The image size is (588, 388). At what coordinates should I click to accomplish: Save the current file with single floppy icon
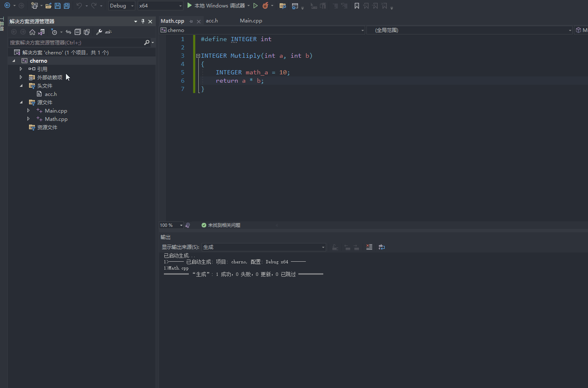point(58,6)
